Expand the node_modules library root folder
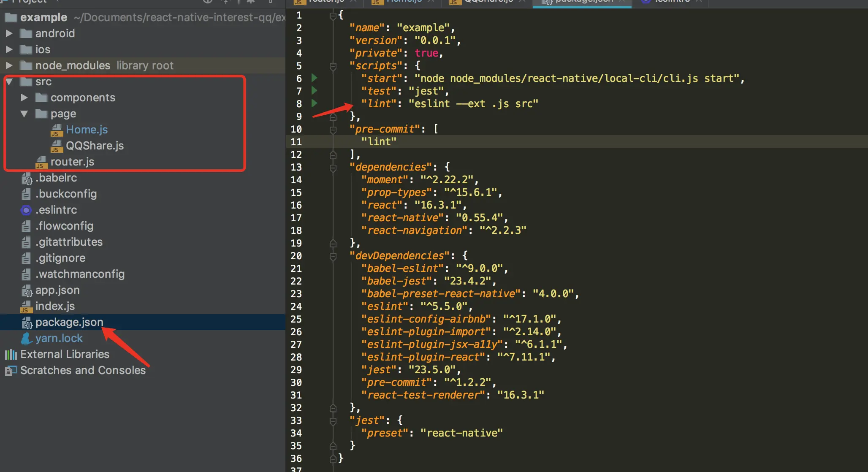This screenshot has height=472, width=868. [x=9, y=65]
